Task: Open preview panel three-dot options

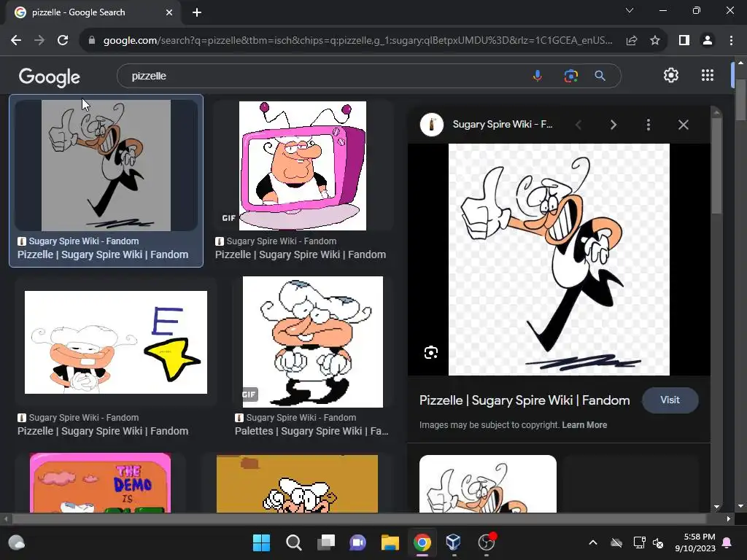Action: [648, 125]
